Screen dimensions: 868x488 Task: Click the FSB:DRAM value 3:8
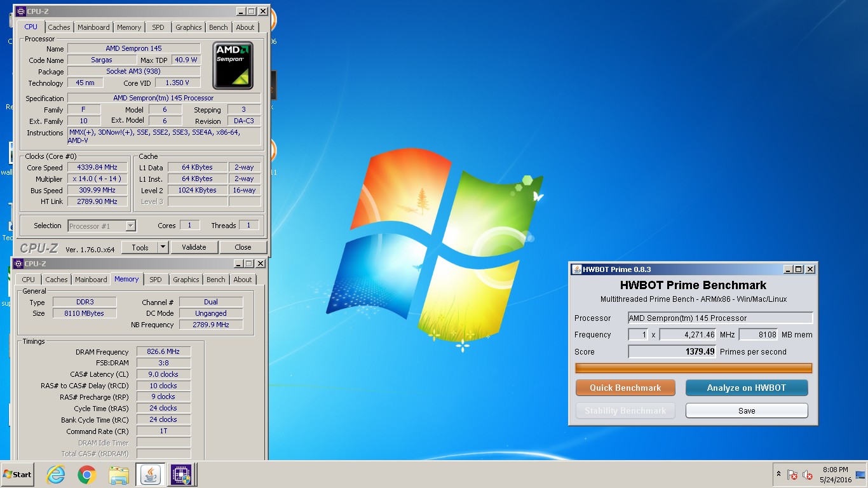pos(163,363)
